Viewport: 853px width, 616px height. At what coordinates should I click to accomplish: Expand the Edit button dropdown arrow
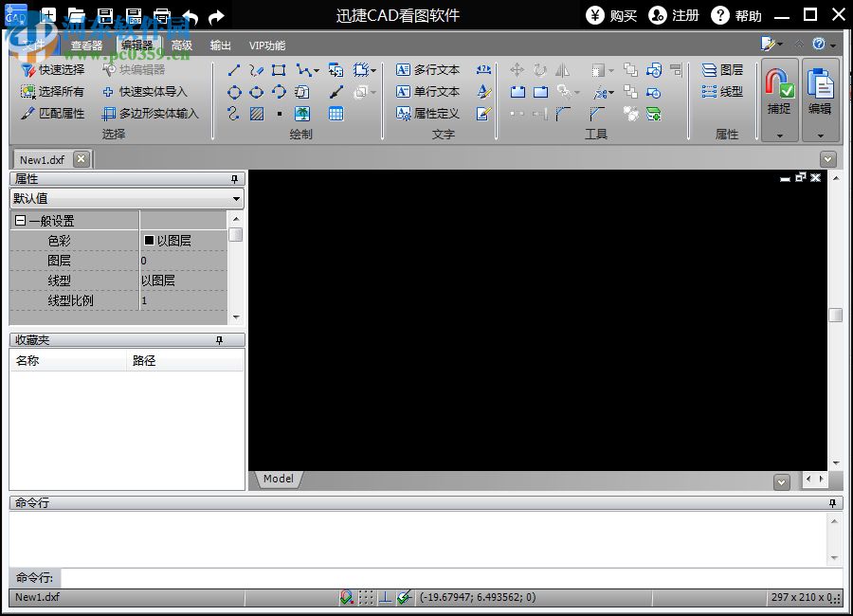coord(821,136)
